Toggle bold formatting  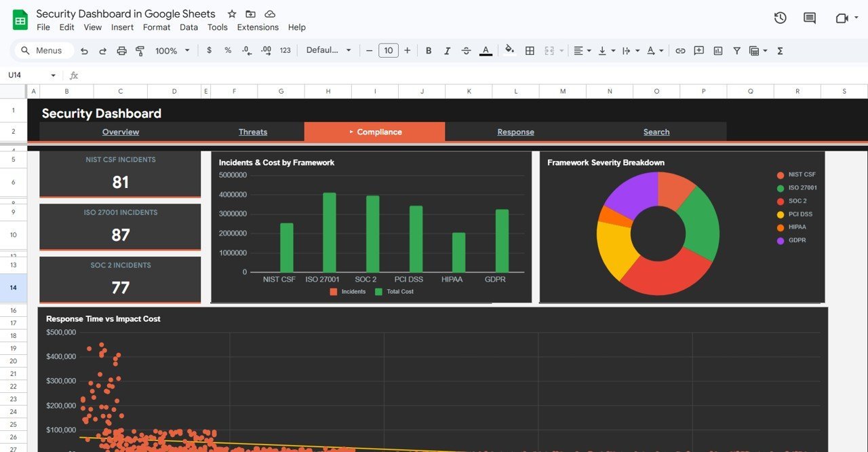pyautogui.click(x=429, y=51)
